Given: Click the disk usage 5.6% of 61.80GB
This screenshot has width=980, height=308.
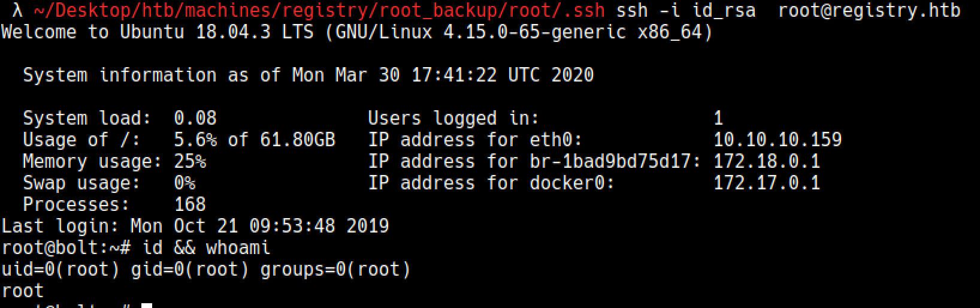Looking at the screenshot, I should 255,140.
